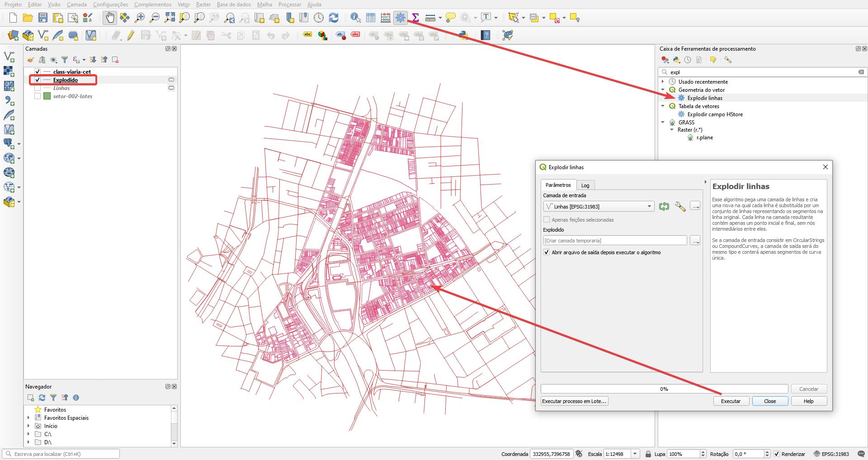
Task: Switch to the Log tab
Action: [585, 185]
